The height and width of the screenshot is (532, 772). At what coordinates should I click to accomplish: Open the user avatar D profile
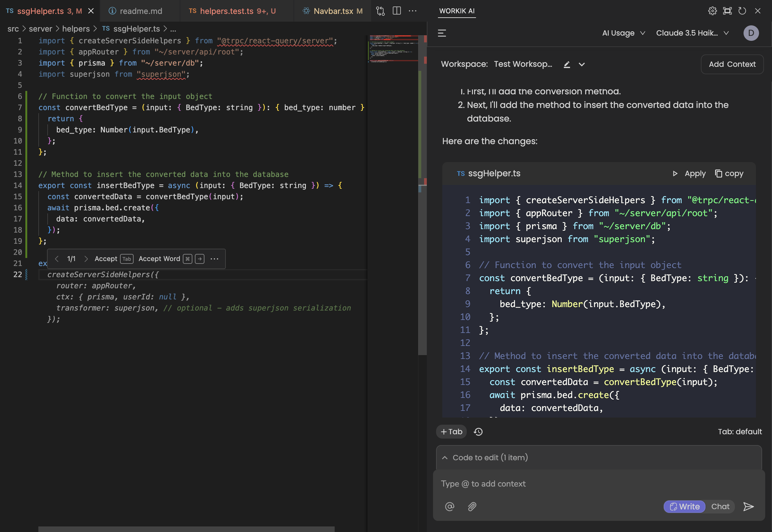tap(751, 33)
